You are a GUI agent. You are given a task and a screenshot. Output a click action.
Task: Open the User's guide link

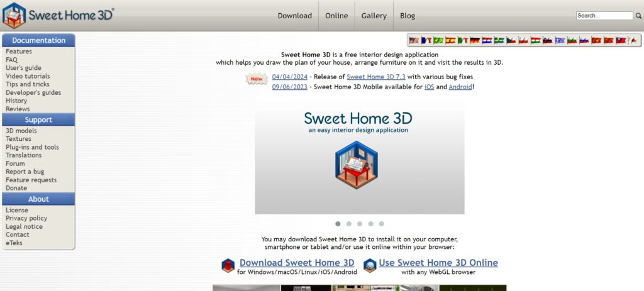[23, 68]
